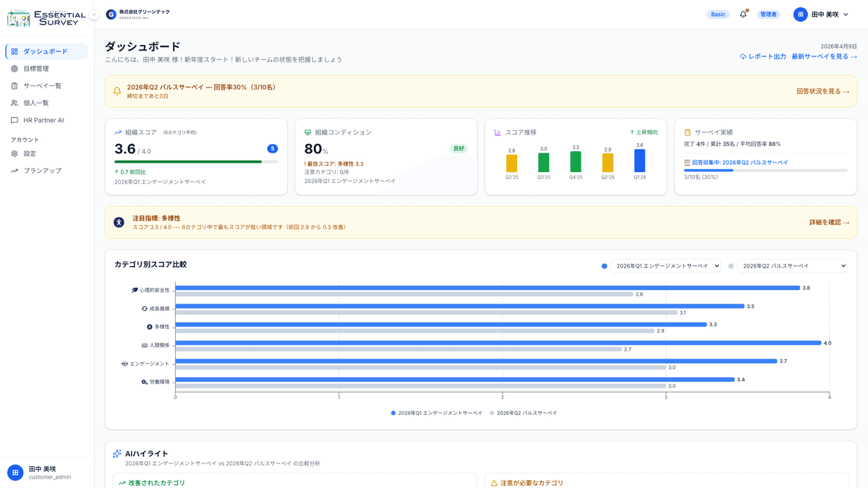Click 多様性 category icon in chart
The height and width of the screenshot is (488, 868).
150,327
